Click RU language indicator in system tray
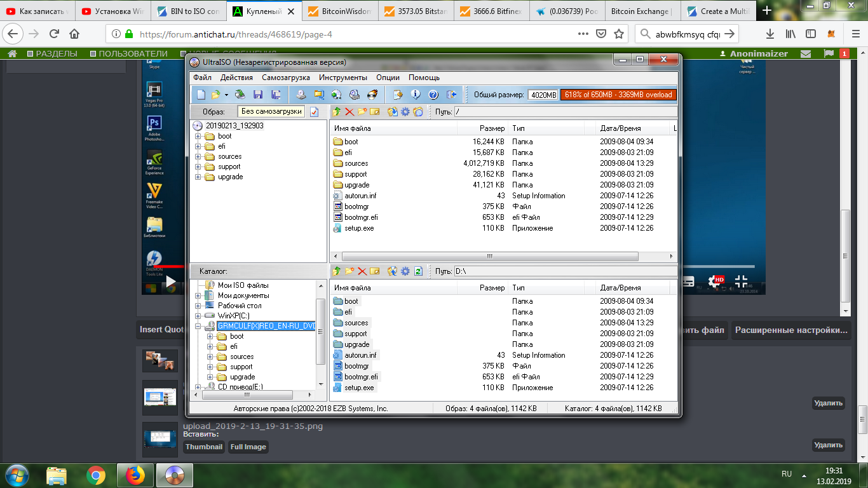Viewport: 868px width, 488px height. click(786, 474)
